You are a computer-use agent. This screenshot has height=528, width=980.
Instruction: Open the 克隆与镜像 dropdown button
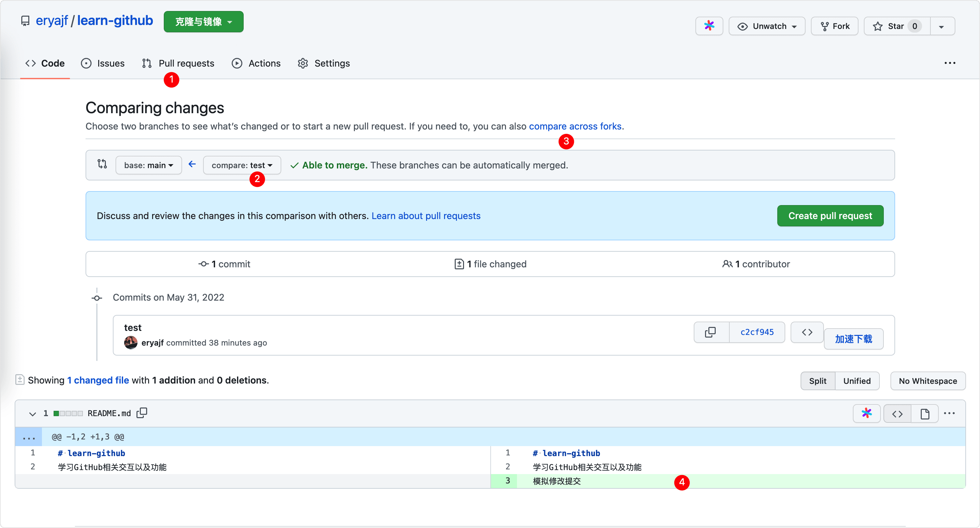(203, 22)
